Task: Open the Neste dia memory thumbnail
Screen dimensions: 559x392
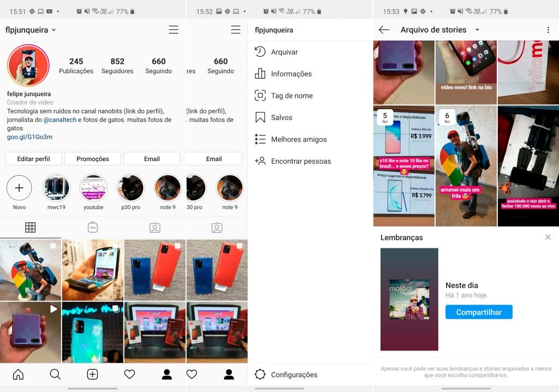Action: 409,299
